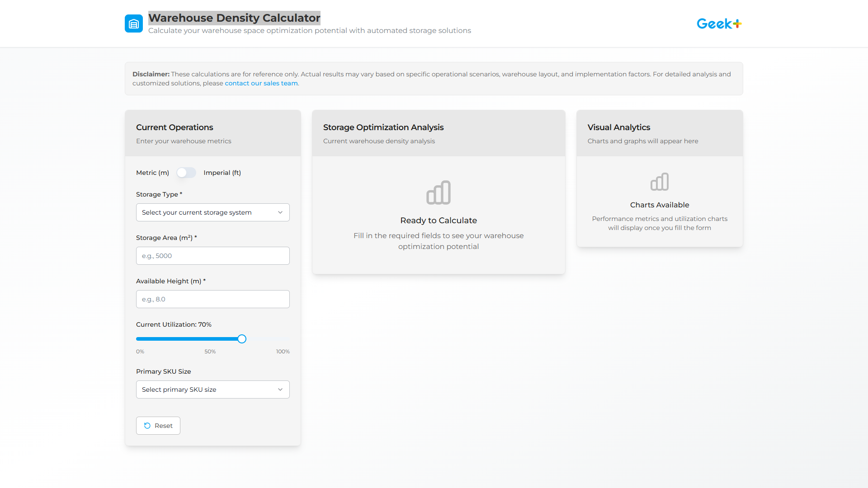The image size is (868, 488).
Task: Switch the unit toggle back to Metric
Action: [x=186, y=173]
